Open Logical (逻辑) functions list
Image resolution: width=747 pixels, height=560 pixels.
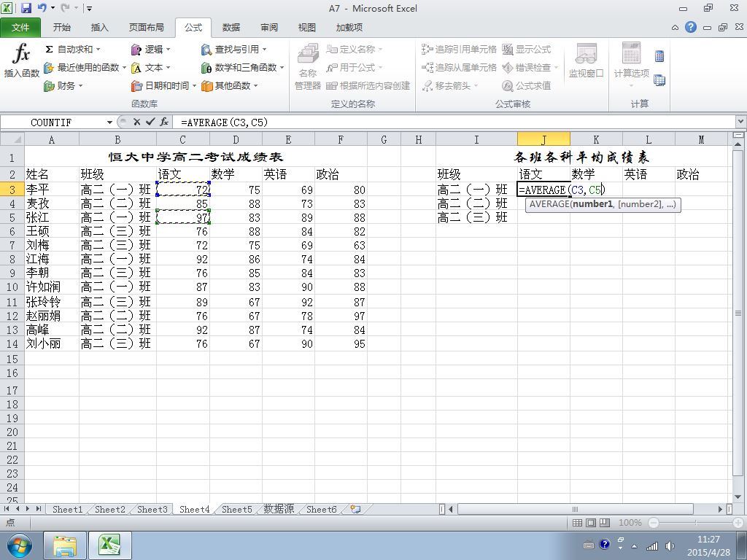pos(150,49)
